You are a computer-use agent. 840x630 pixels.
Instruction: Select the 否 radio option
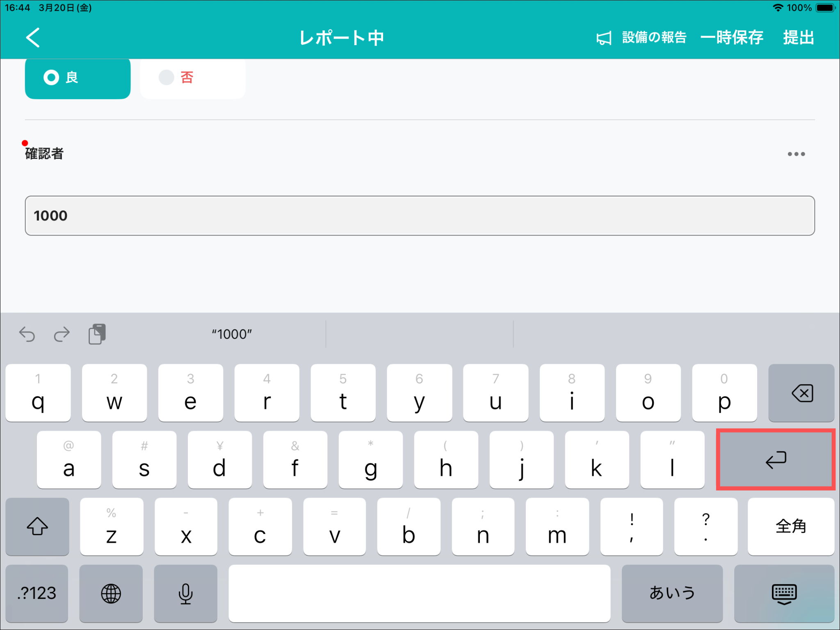pyautogui.click(x=192, y=78)
